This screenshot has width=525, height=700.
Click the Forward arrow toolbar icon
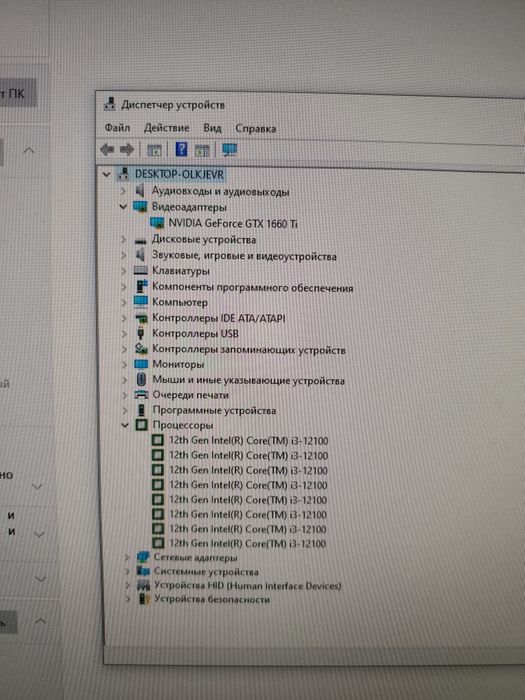[x=127, y=149]
